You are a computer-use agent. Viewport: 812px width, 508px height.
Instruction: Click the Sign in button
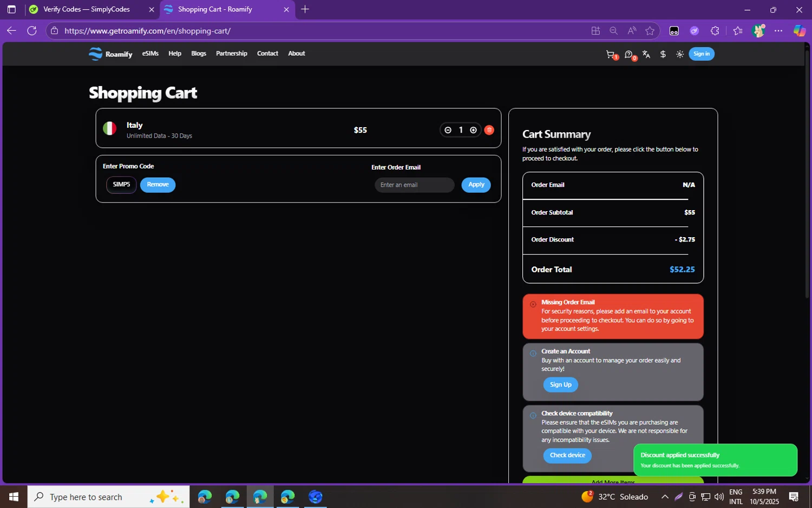702,54
